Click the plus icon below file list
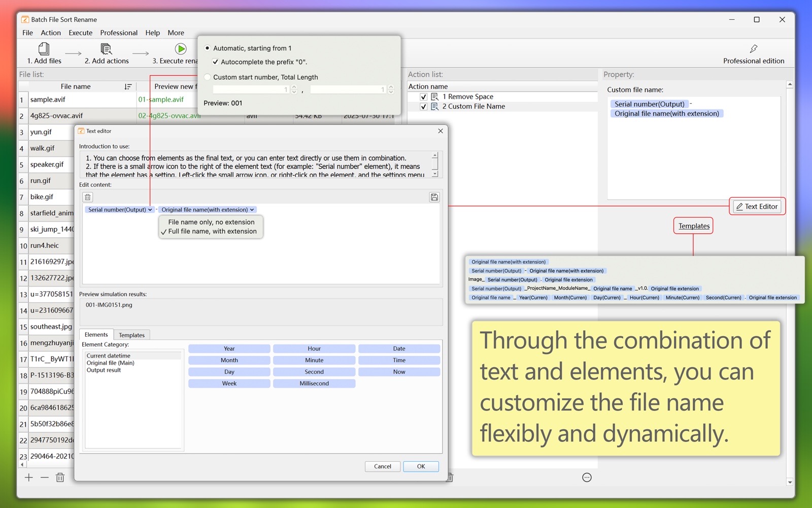The height and width of the screenshot is (508, 812). click(29, 478)
